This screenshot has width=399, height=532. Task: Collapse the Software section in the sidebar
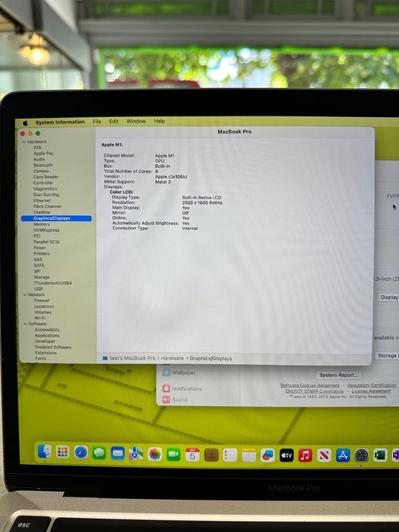point(25,324)
